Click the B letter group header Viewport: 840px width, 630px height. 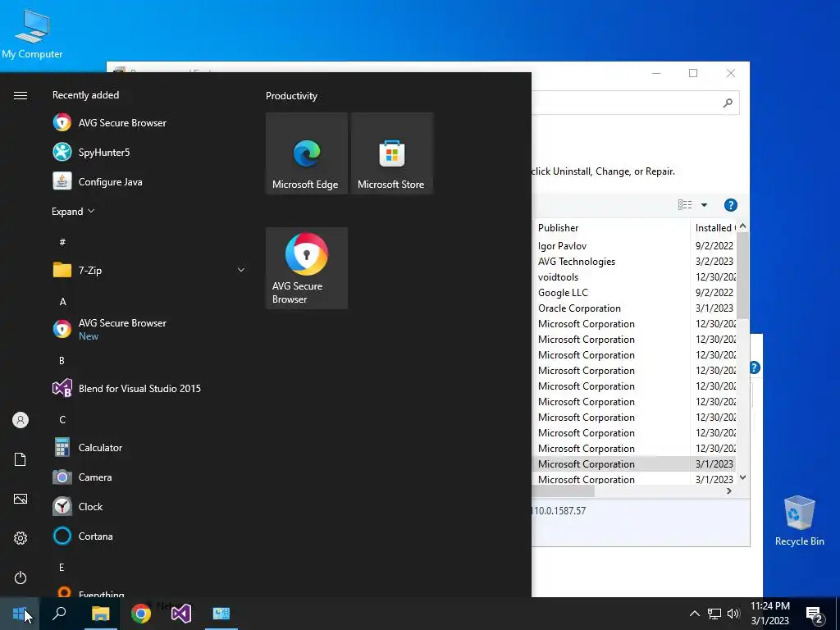tap(62, 361)
